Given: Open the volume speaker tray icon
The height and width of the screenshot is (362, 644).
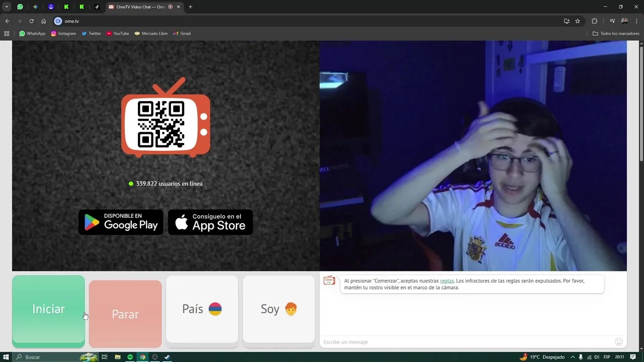Looking at the screenshot, I should (596, 357).
